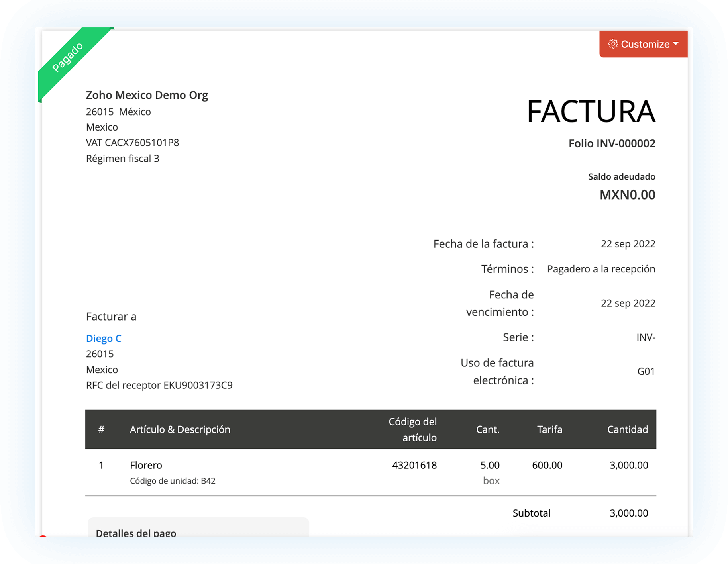
Task: Click the MXN0.00 balance due amount
Action: click(627, 195)
